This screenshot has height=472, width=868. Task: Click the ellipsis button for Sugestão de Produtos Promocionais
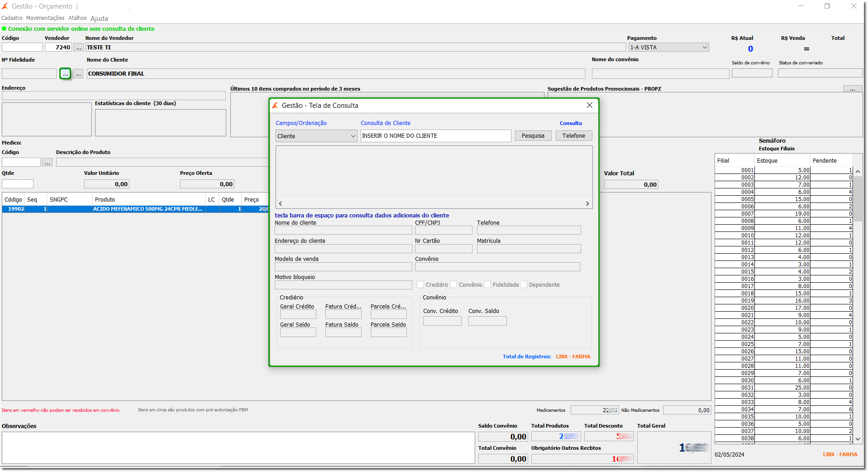(853, 89)
